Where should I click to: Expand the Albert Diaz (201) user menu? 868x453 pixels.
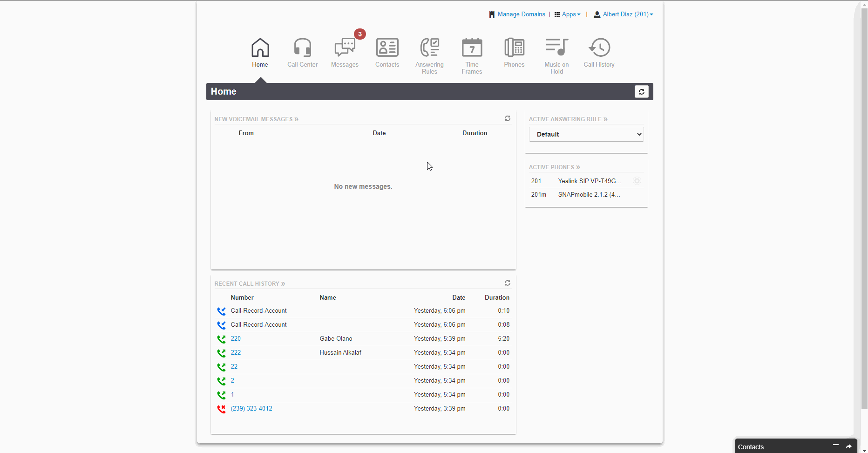pyautogui.click(x=628, y=14)
